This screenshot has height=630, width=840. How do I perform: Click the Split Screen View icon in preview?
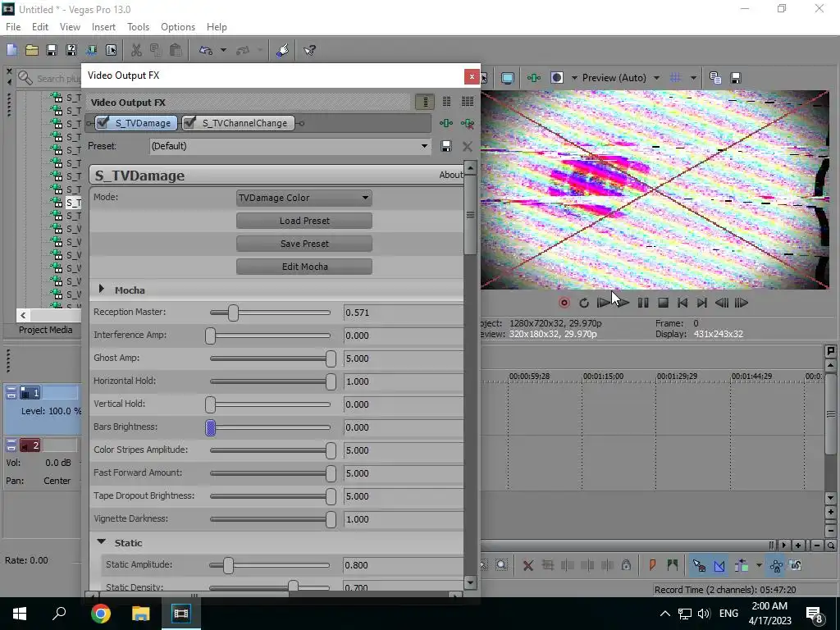pos(557,78)
